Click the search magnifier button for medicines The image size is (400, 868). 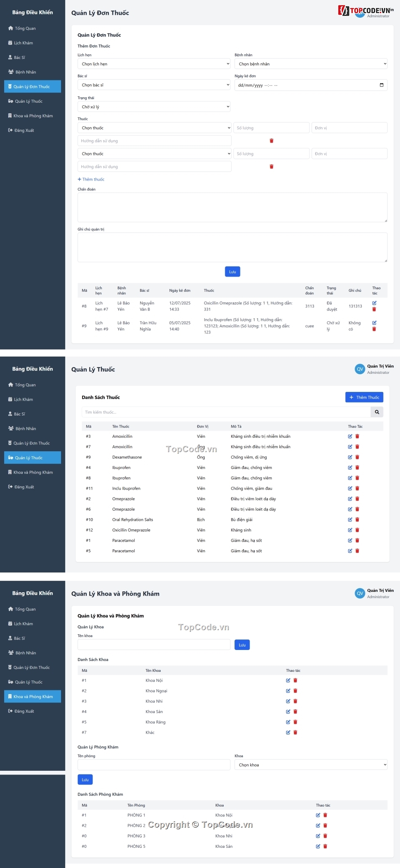[x=377, y=412]
